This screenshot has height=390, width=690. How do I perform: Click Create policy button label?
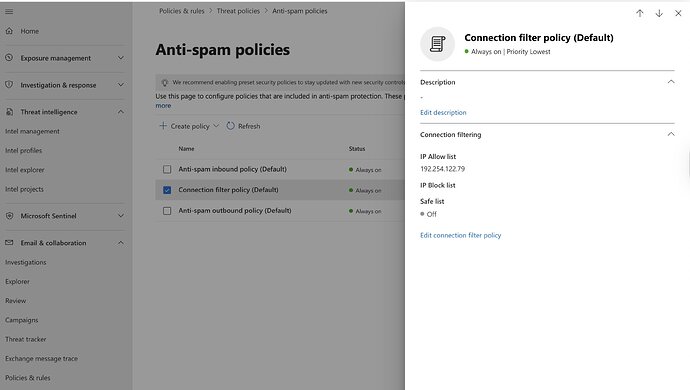(190, 126)
